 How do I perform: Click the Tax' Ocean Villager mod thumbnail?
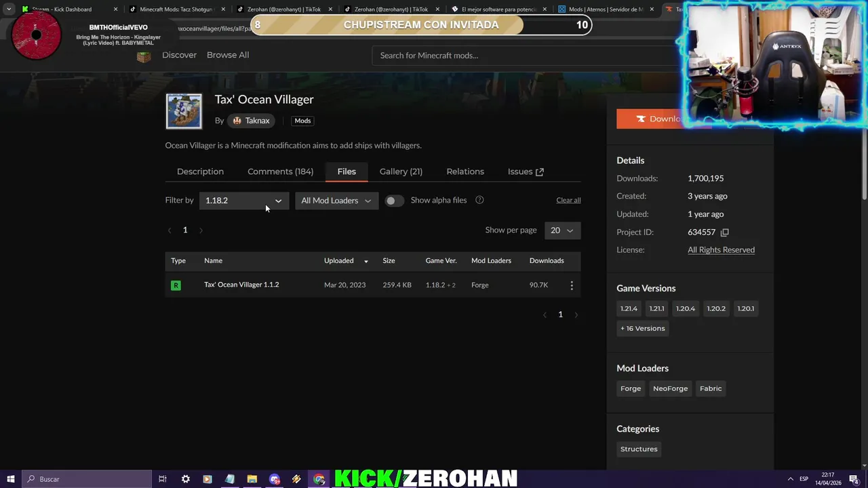coord(184,111)
